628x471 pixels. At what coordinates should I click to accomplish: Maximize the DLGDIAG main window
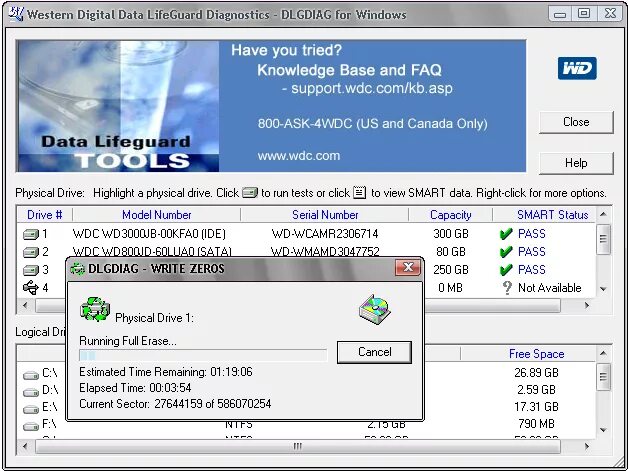click(584, 14)
